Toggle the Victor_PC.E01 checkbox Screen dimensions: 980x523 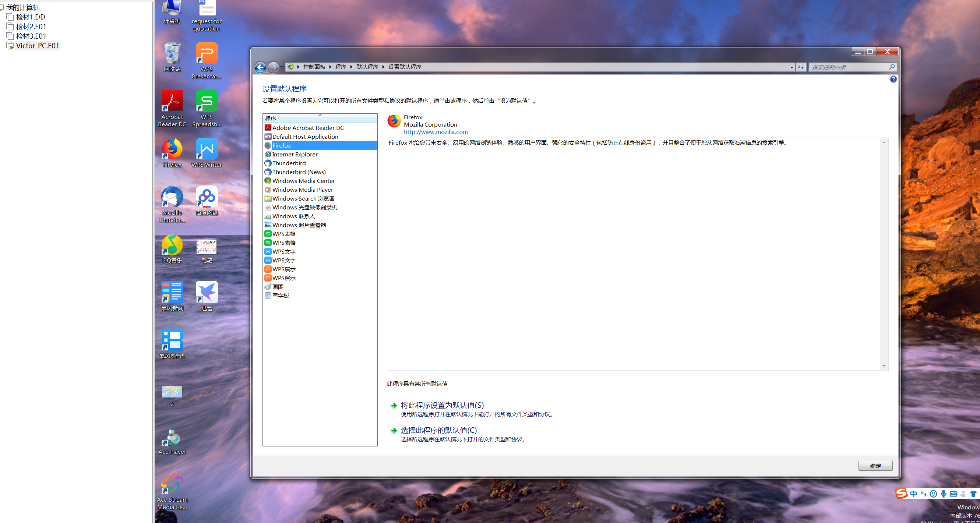click(x=10, y=46)
